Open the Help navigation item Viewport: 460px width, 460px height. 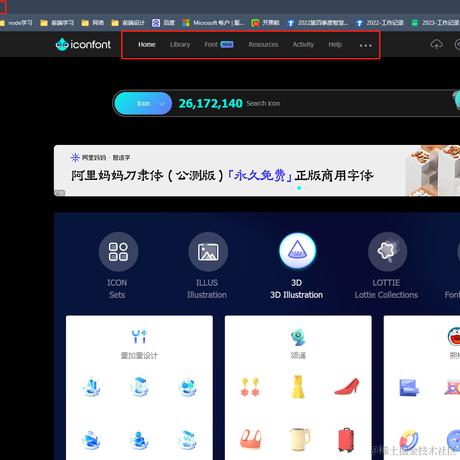pyautogui.click(x=335, y=44)
